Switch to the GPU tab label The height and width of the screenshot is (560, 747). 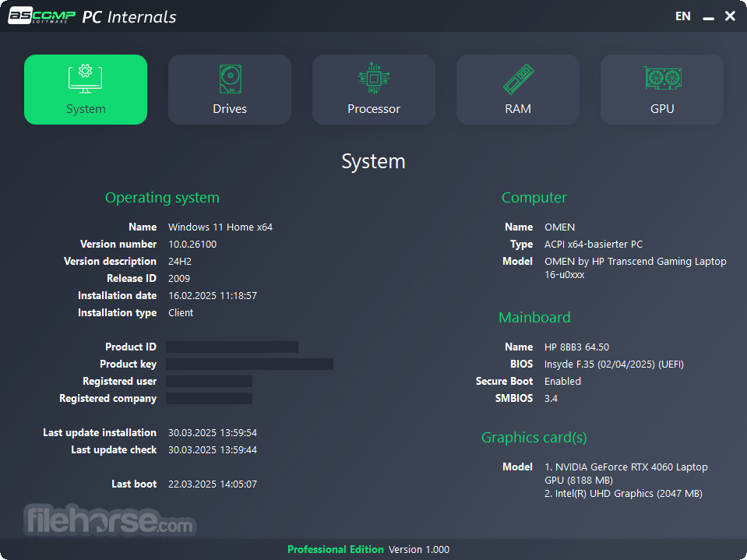tap(662, 109)
